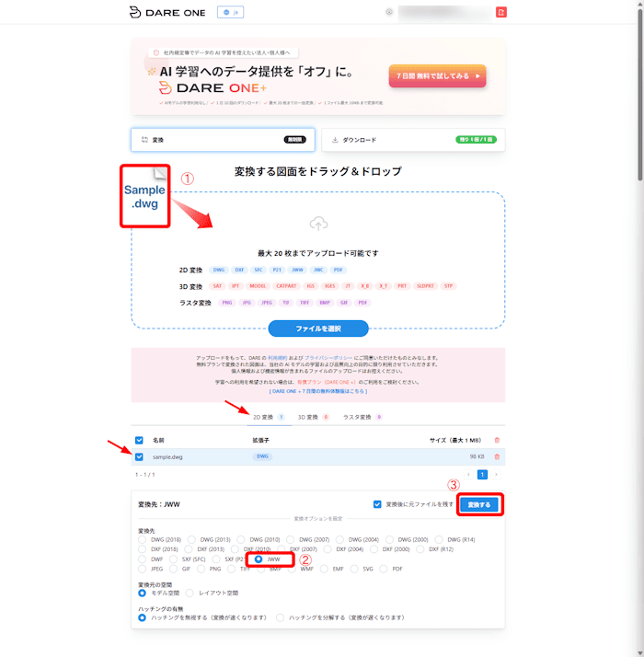This screenshot has height=657, width=644.
Task: Click the DWG extension tag in sample.dwg row
Action: point(262,456)
